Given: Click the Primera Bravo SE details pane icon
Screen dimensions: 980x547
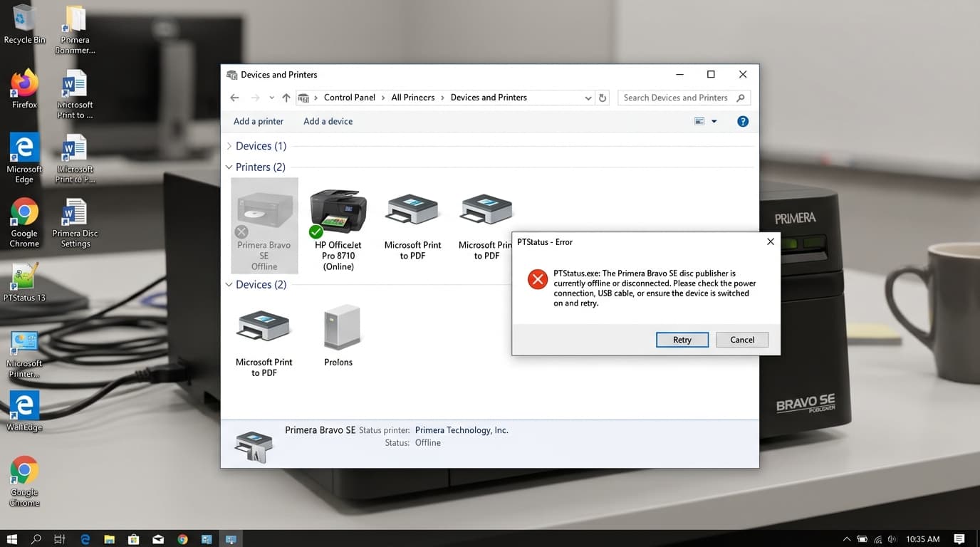Looking at the screenshot, I should tap(254, 446).
